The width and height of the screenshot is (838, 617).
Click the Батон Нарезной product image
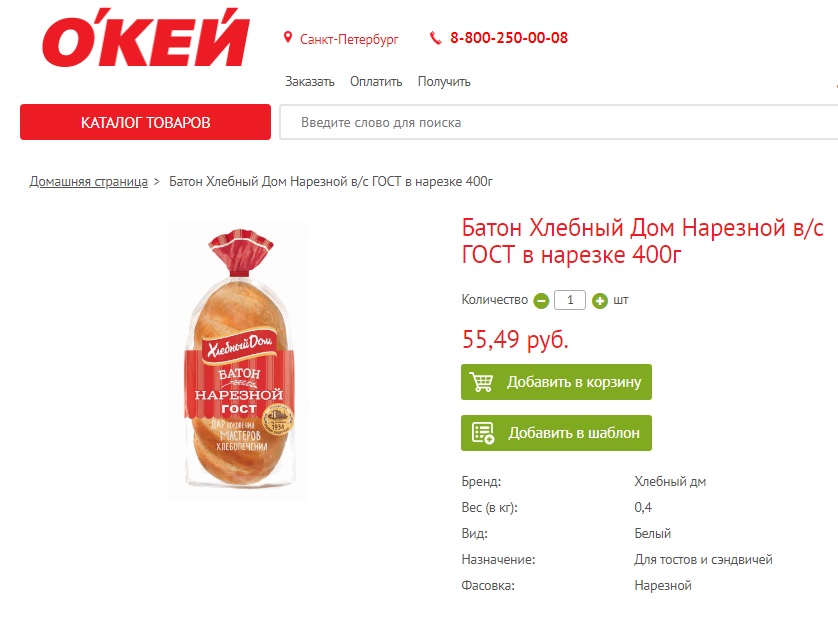pyautogui.click(x=239, y=359)
